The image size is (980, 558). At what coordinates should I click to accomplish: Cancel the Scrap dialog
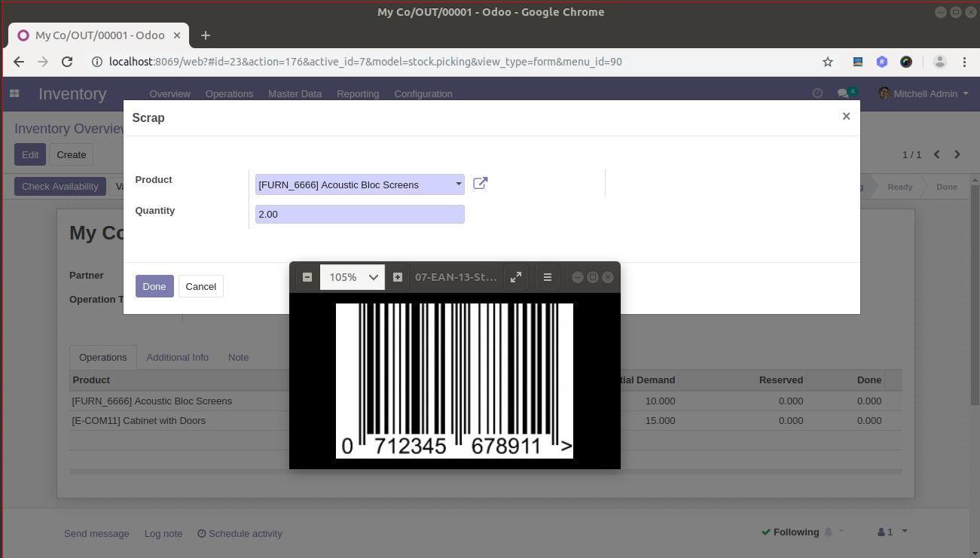tap(201, 286)
